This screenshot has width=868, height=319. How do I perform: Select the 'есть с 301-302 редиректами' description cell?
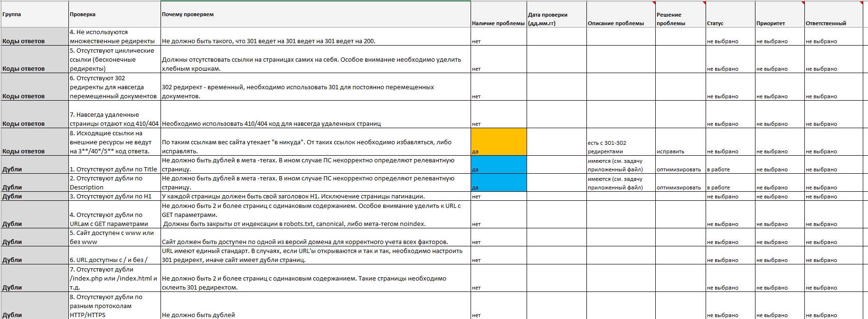coord(621,142)
